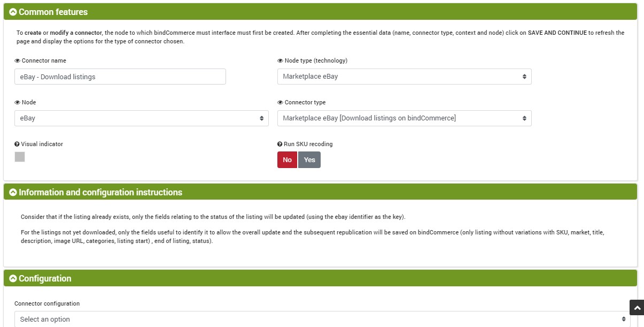The width and height of the screenshot is (644, 327).
Task: Click the Common features header title
Action: pyautogui.click(x=53, y=12)
